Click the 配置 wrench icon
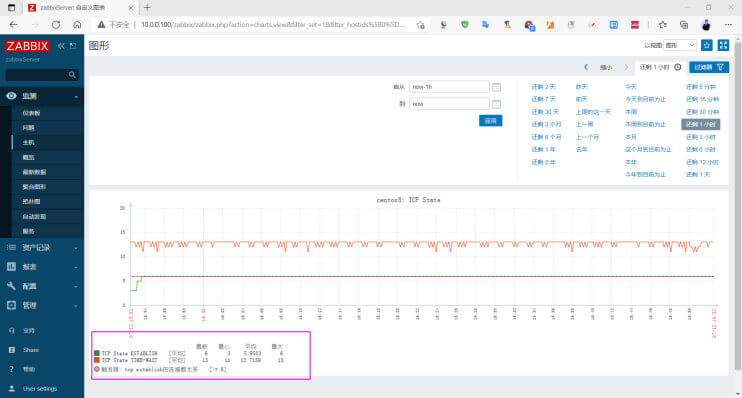Screen dimensions: 742x398 point(11,286)
